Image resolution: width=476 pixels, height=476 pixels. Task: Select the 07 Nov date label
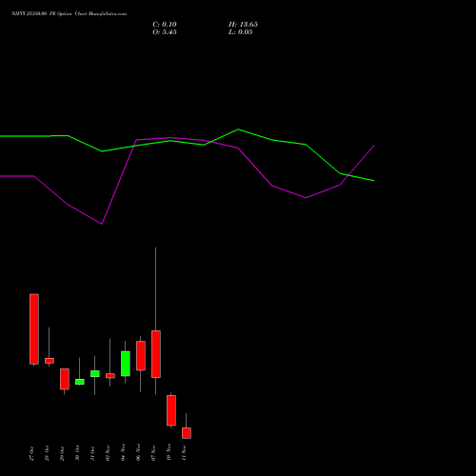pyautogui.click(x=153, y=452)
